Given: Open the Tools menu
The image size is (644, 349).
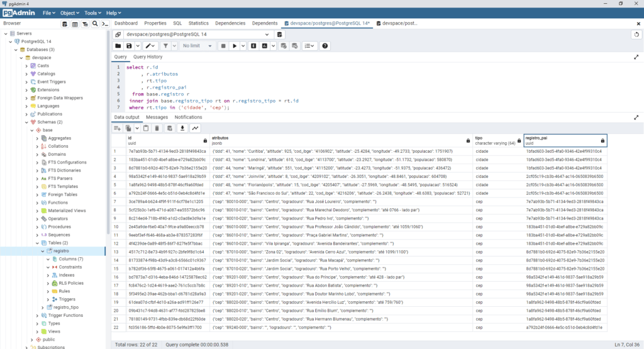Looking at the screenshot, I should (x=92, y=13).
